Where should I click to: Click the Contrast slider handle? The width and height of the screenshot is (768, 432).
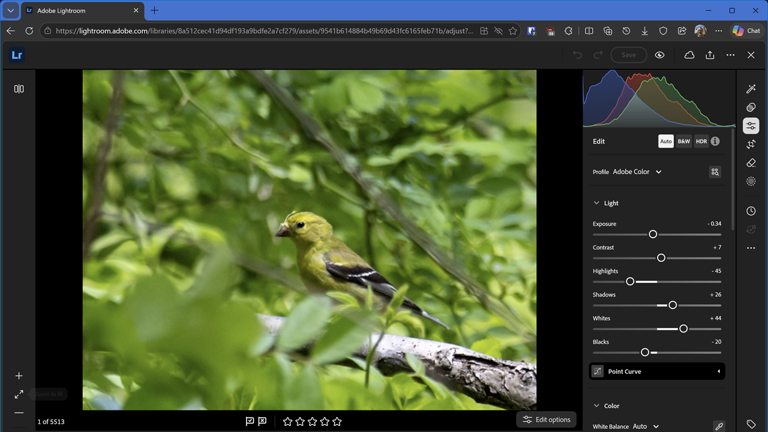(661, 258)
